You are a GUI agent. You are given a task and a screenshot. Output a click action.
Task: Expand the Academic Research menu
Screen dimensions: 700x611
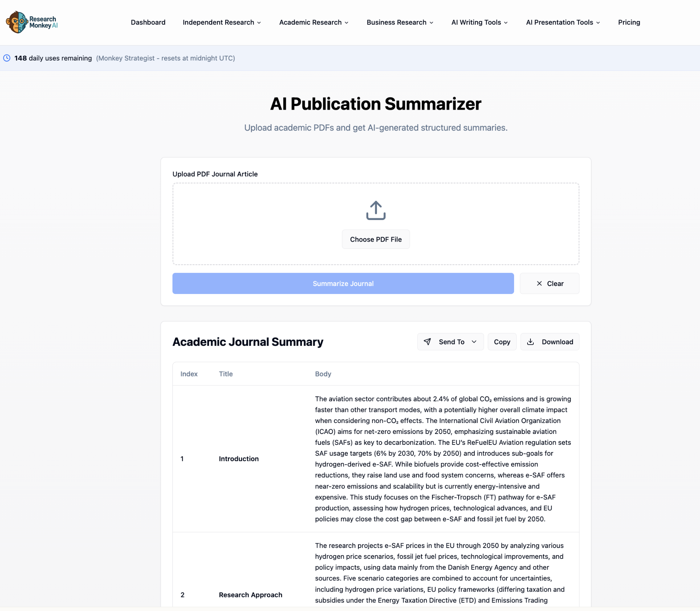[x=314, y=22]
